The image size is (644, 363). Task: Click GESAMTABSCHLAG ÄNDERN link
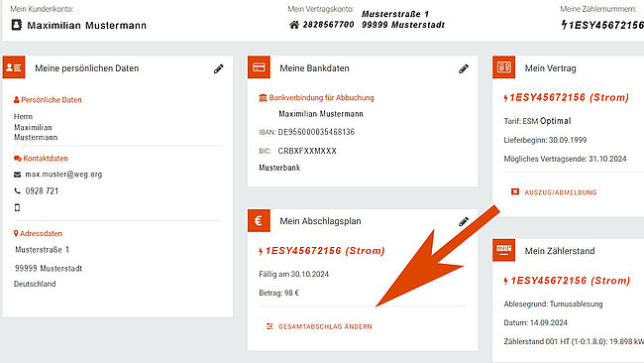coord(325,326)
